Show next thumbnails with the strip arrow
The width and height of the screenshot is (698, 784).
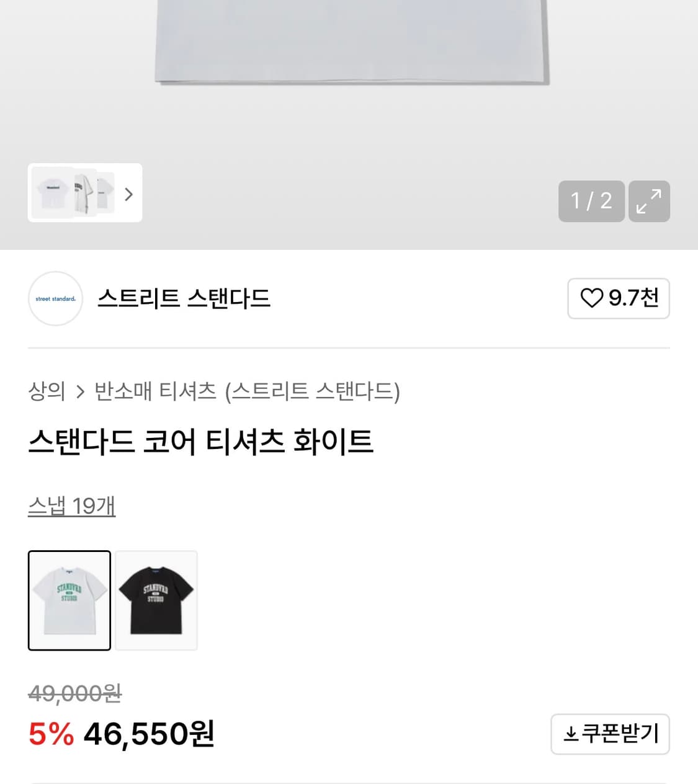[x=128, y=194]
